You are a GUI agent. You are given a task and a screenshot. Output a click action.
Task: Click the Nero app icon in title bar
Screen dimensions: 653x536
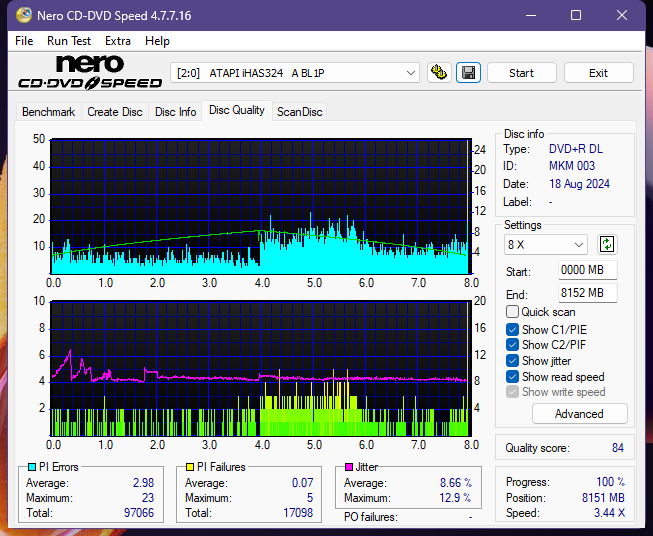click(24, 16)
